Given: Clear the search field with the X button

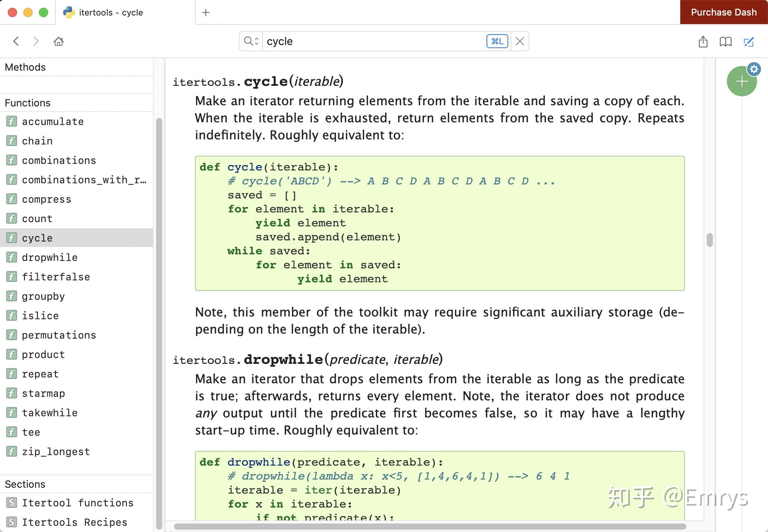Looking at the screenshot, I should [x=520, y=41].
